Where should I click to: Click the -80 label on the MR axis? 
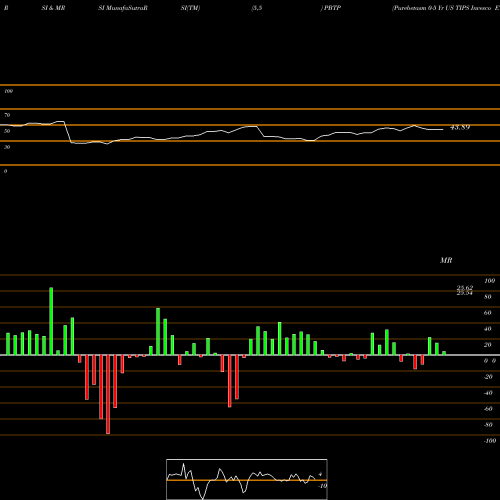point(488,425)
